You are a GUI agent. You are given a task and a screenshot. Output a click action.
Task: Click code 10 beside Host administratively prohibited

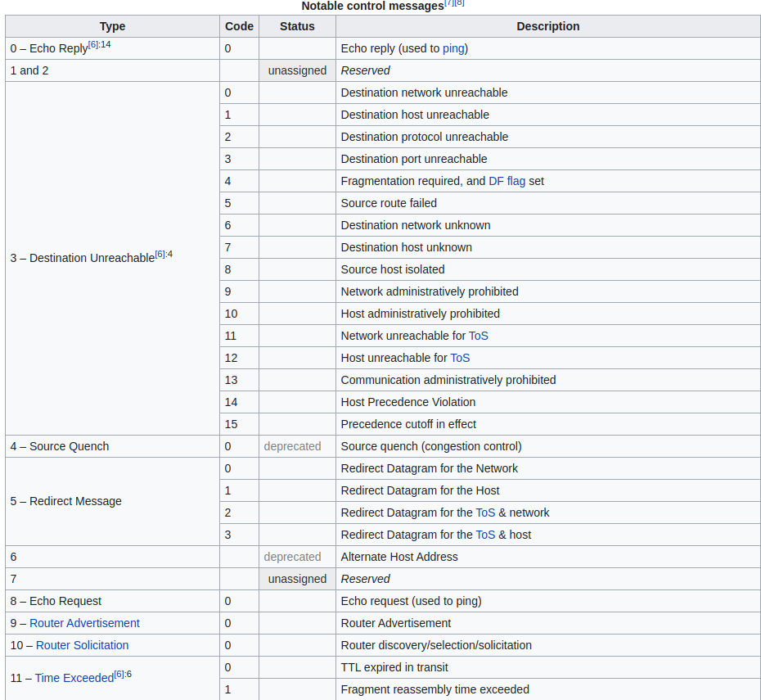tap(231, 314)
